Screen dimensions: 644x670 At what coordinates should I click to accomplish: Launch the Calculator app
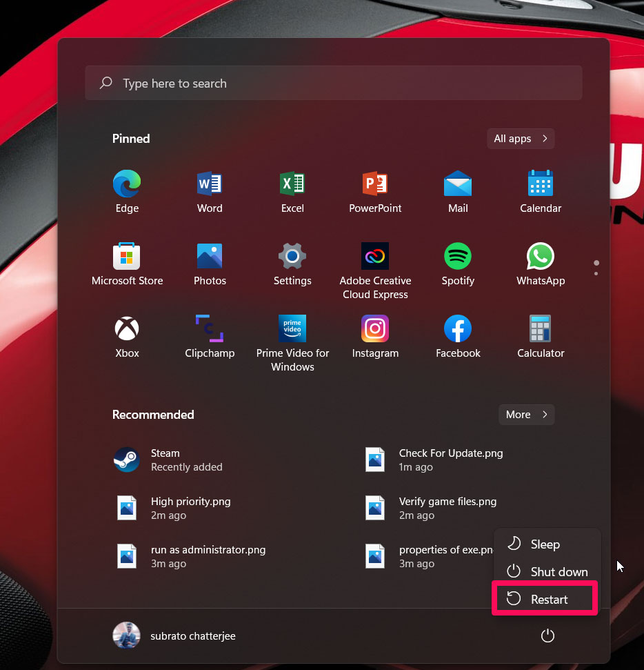tap(541, 337)
